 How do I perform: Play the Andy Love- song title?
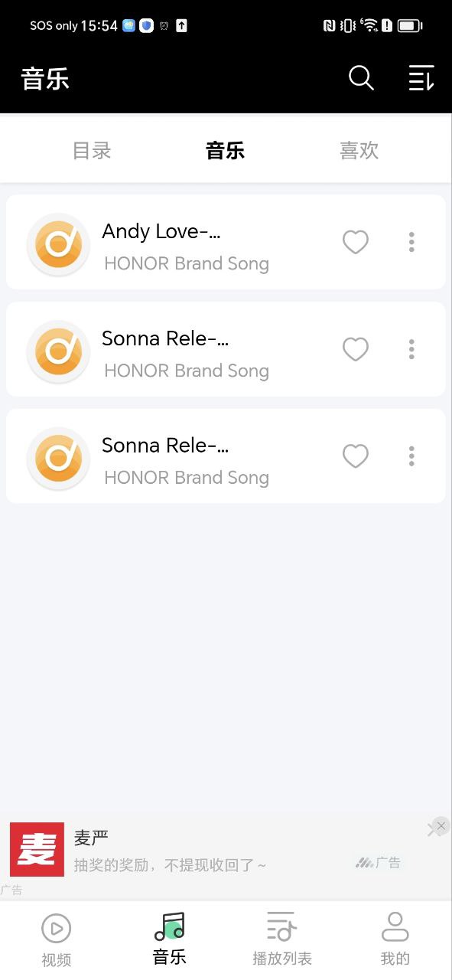click(x=161, y=231)
